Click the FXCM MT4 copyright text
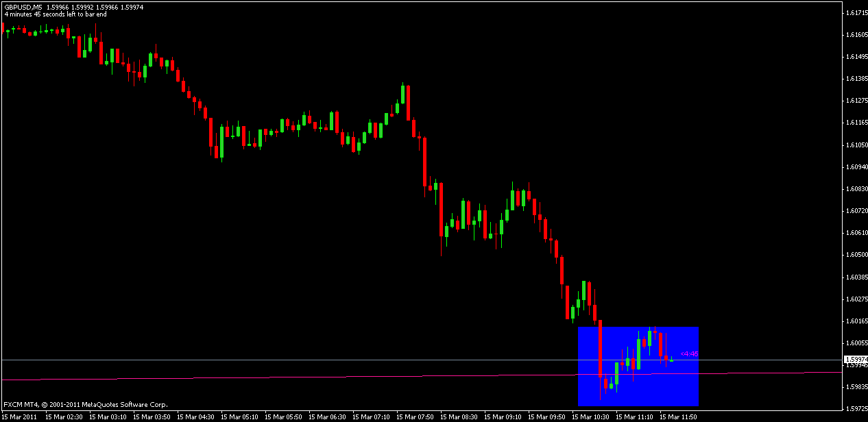The width and height of the screenshot is (868, 422). [86, 405]
